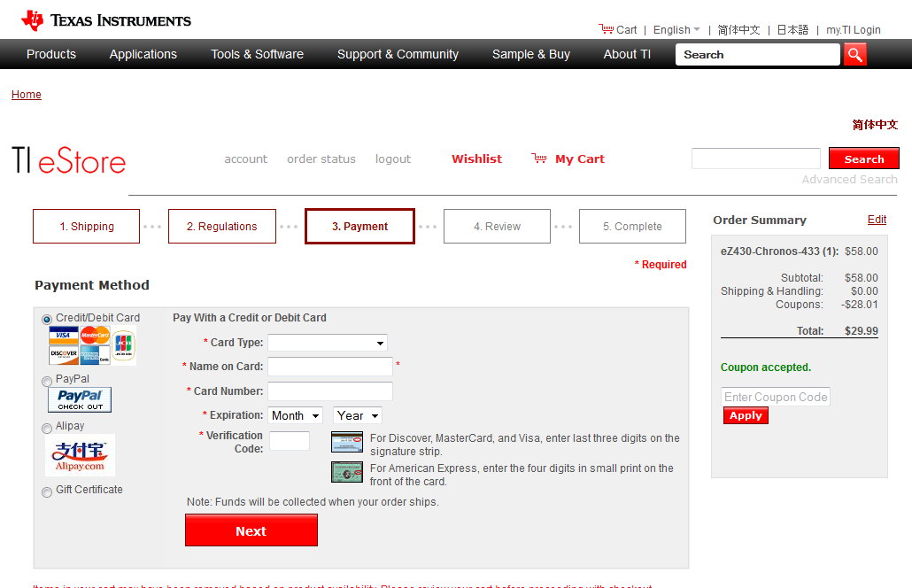Switch to 日本語 in top bar
The height and width of the screenshot is (588, 912).
[792, 29]
